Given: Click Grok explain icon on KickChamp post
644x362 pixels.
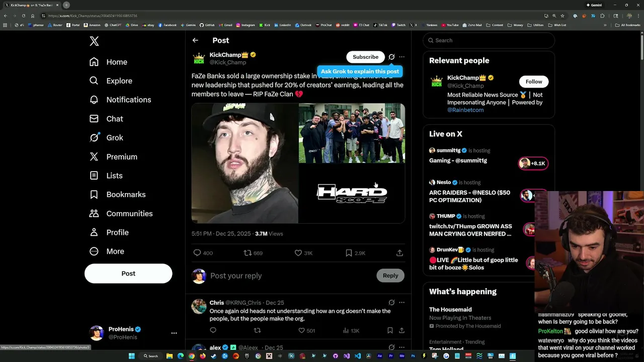Looking at the screenshot, I should [391, 57].
